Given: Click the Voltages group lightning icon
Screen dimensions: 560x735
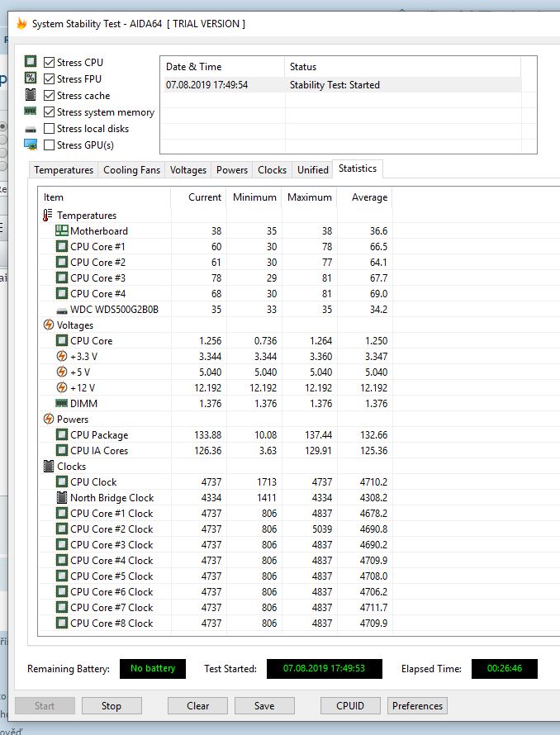Looking at the screenshot, I should pyautogui.click(x=48, y=325).
